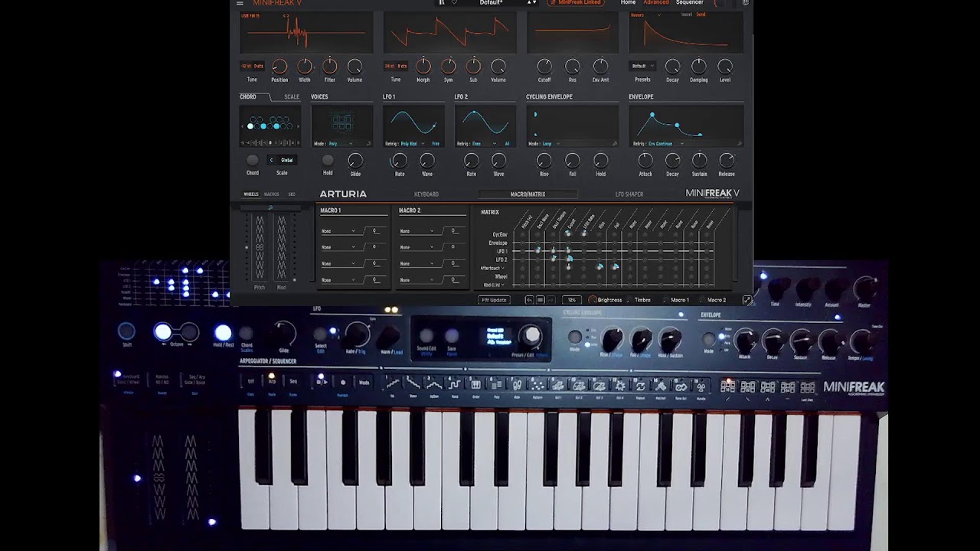Open the MiniFreak V hamburger menu
980x551 pixels.
point(240,3)
